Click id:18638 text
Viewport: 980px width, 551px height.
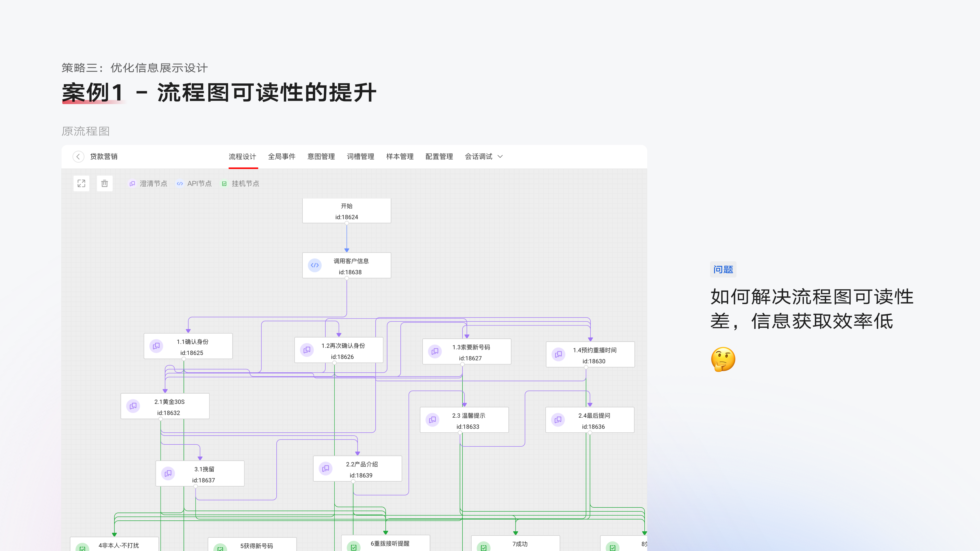click(350, 272)
